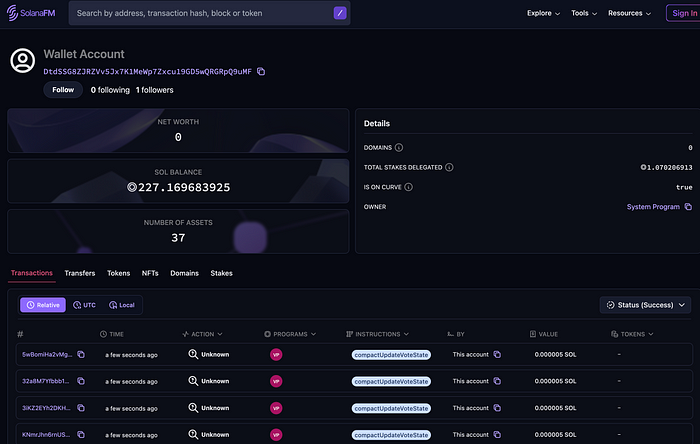This screenshot has width=700, height=444.
Task: Click the VP program badge in first row
Action: pyautogui.click(x=276, y=354)
